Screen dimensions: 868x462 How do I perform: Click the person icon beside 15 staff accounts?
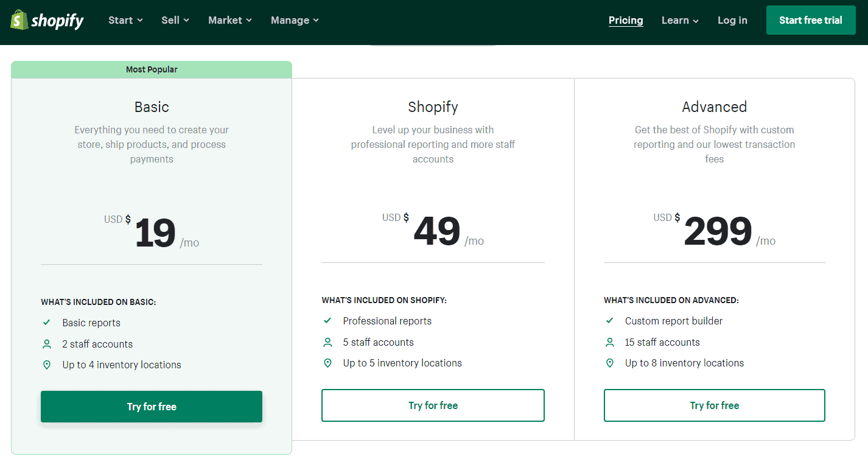pos(610,342)
